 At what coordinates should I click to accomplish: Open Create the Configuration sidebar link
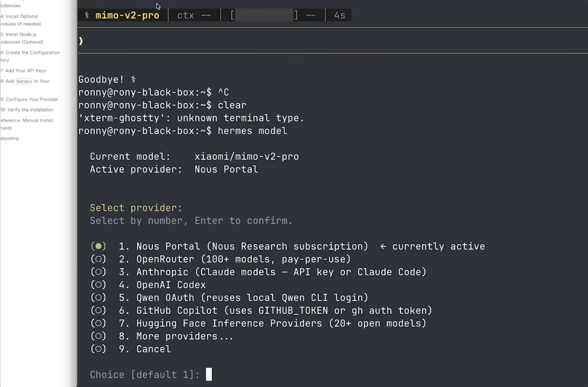pyautogui.click(x=32, y=53)
